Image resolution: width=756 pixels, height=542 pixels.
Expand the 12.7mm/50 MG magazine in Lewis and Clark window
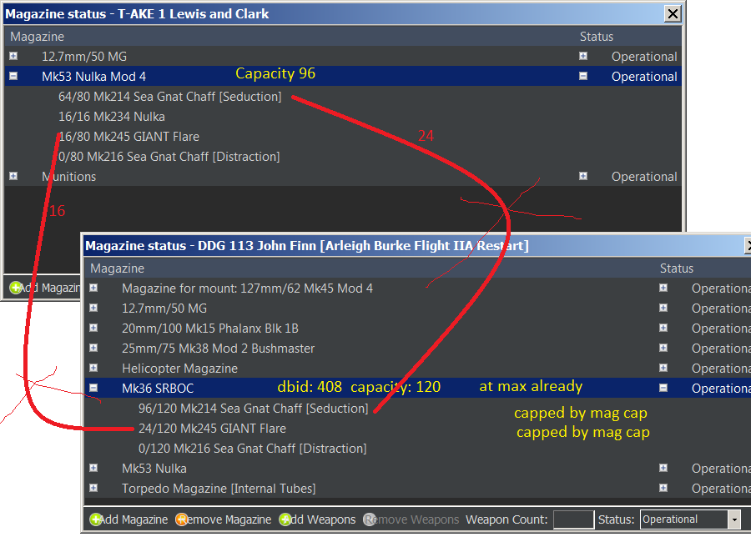13,56
